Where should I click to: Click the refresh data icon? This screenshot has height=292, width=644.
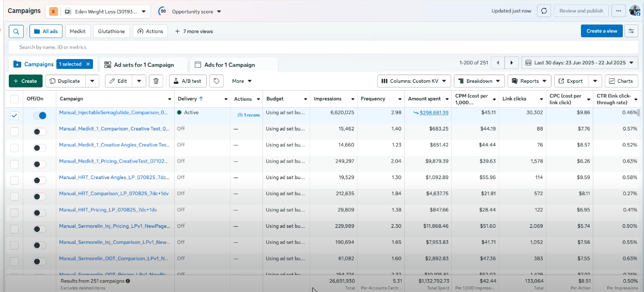[543, 11]
